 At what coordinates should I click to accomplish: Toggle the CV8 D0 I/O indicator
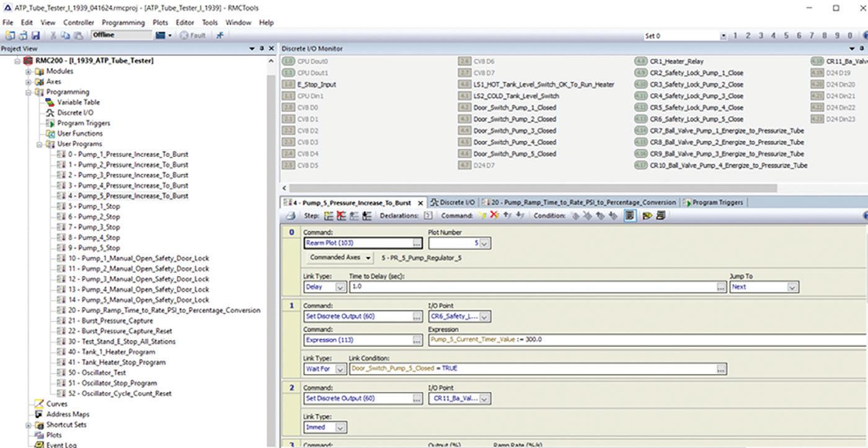pos(288,107)
